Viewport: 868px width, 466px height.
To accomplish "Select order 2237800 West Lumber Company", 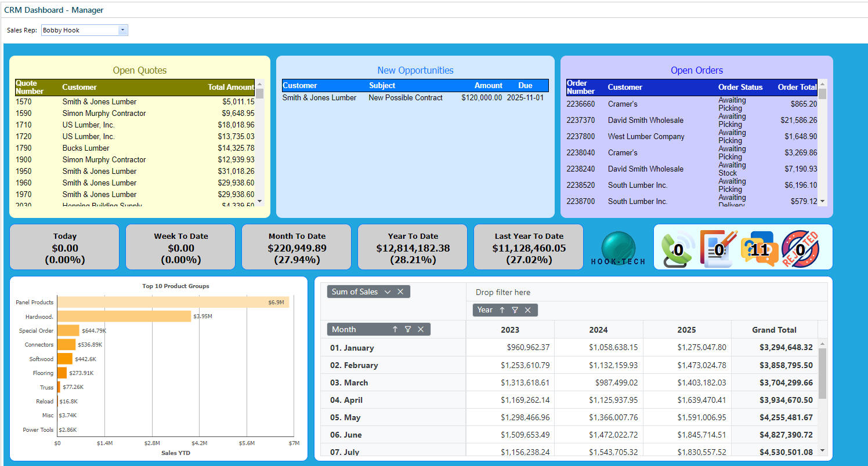I will (x=692, y=136).
